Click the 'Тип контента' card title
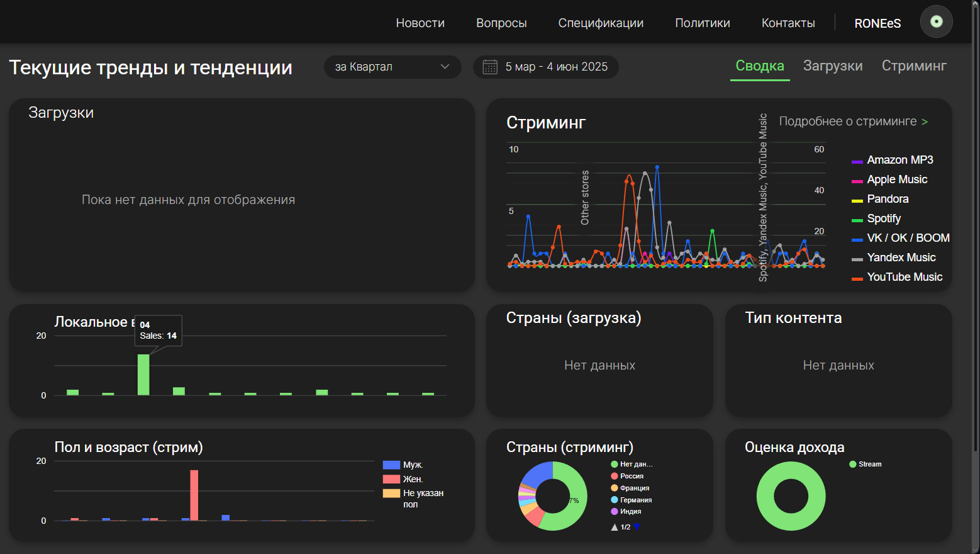980x554 pixels. tap(793, 318)
